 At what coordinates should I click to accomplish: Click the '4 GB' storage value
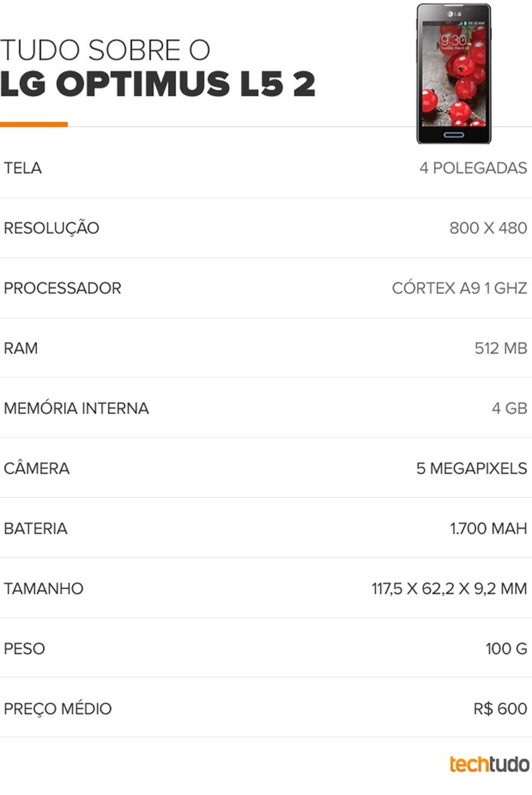point(509,408)
